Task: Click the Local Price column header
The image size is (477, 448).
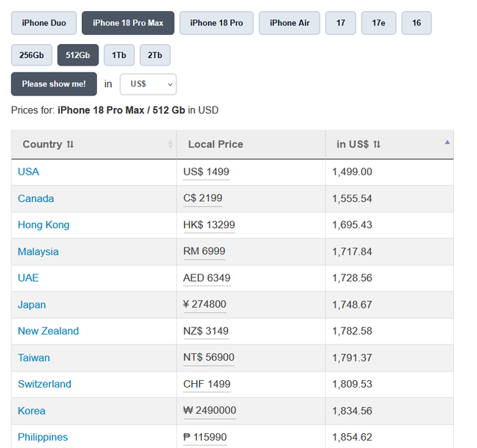Action: coord(250,145)
